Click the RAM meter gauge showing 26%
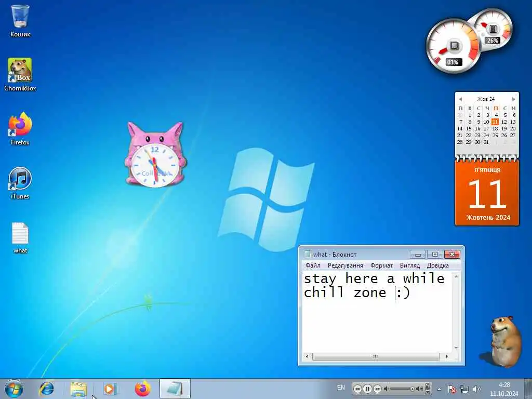532x399 pixels. point(494,29)
